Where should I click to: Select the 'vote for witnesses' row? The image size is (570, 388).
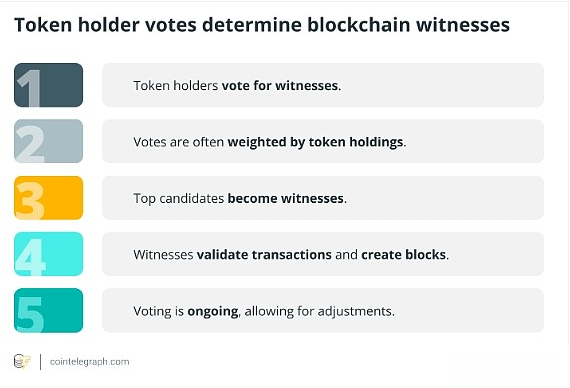coord(323,85)
